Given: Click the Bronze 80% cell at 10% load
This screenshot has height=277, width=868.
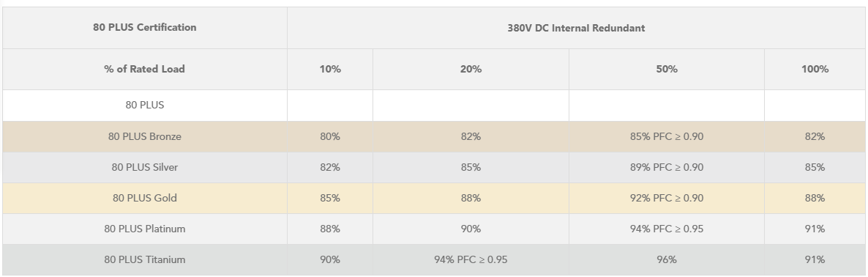Looking at the screenshot, I should tap(330, 137).
